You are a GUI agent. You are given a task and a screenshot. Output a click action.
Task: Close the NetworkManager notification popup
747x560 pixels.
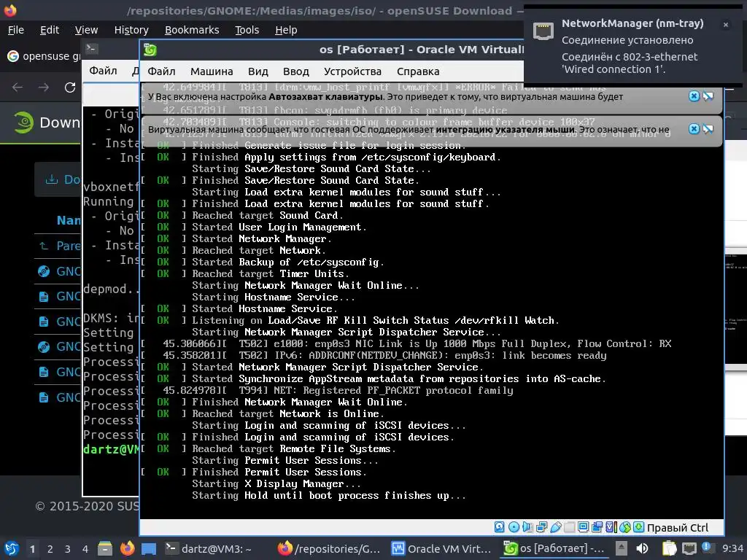click(726, 25)
